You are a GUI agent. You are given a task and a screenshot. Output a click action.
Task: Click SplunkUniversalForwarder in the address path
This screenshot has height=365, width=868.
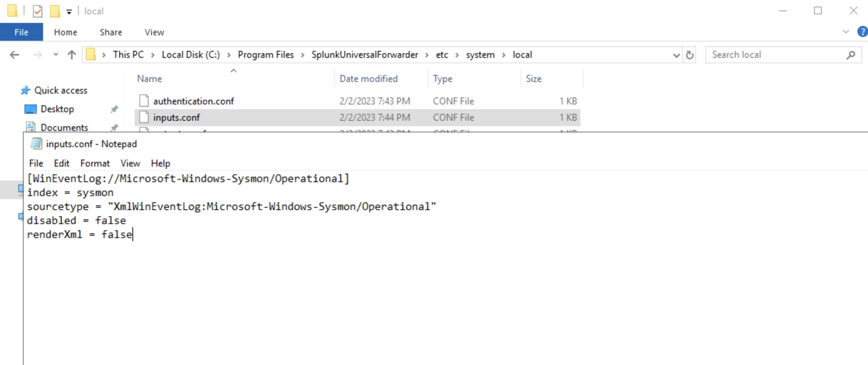tap(365, 55)
